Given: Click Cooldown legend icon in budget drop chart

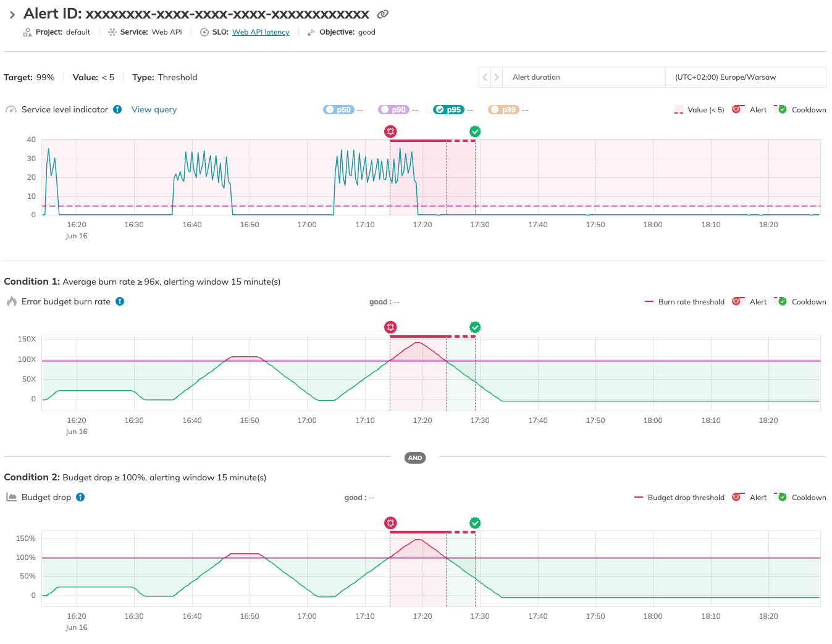Looking at the screenshot, I should point(781,497).
